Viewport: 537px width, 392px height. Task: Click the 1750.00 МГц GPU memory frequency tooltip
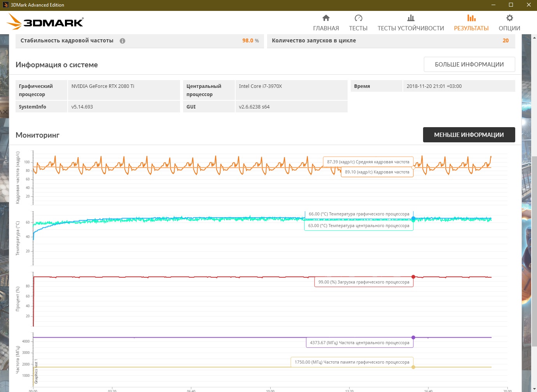point(352,362)
